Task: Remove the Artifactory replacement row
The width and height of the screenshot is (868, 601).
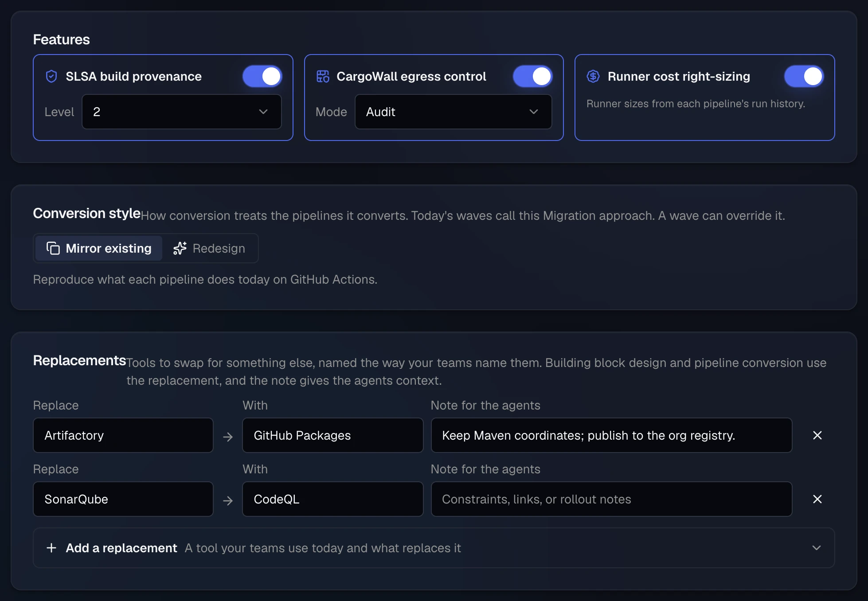Action: click(817, 435)
